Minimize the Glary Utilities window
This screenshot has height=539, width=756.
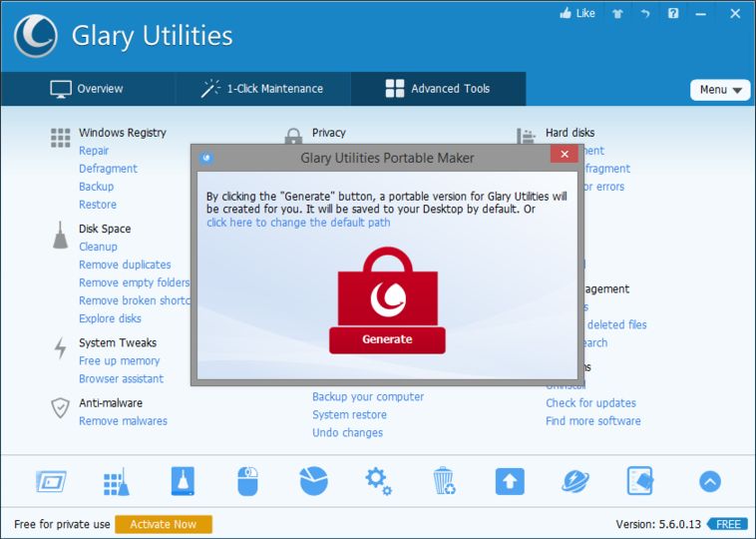click(701, 14)
